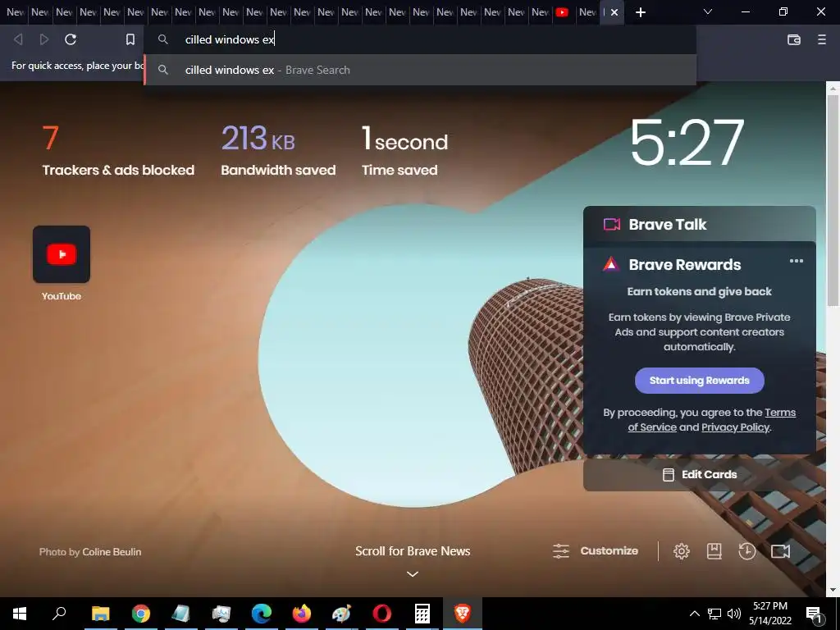Launch Firefox from the taskbar

click(x=302, y=614)
